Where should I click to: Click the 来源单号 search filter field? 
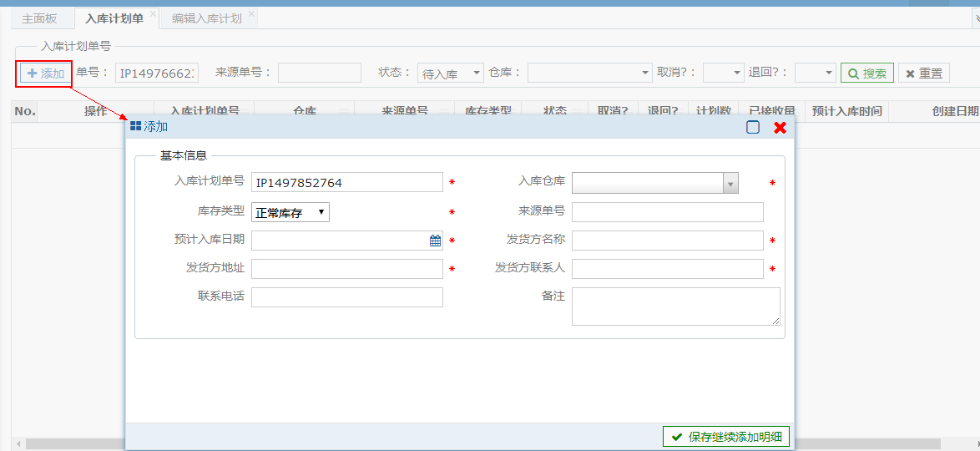point(320,73)
